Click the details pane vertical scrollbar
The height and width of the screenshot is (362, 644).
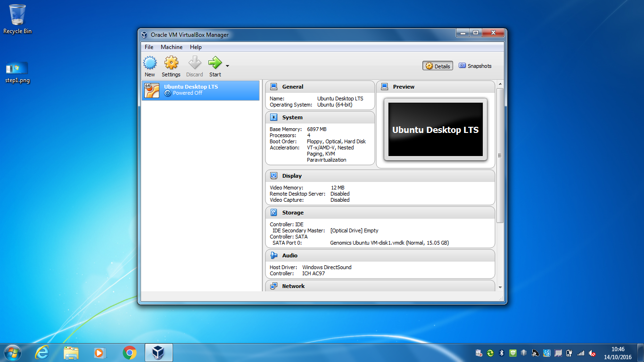(x=500, y=156)
